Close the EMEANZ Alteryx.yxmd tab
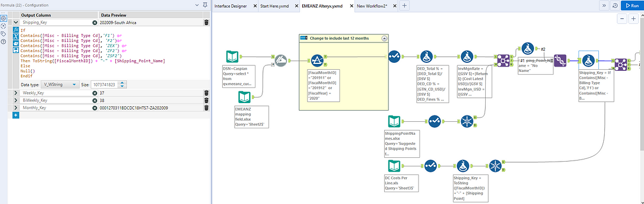 click(352, 6)
